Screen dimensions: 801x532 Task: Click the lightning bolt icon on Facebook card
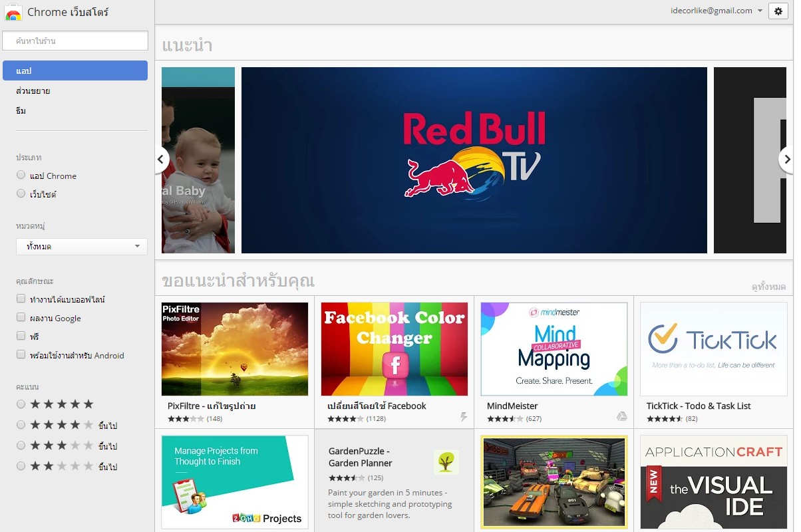pyautogui.click(x=464, y=417)
